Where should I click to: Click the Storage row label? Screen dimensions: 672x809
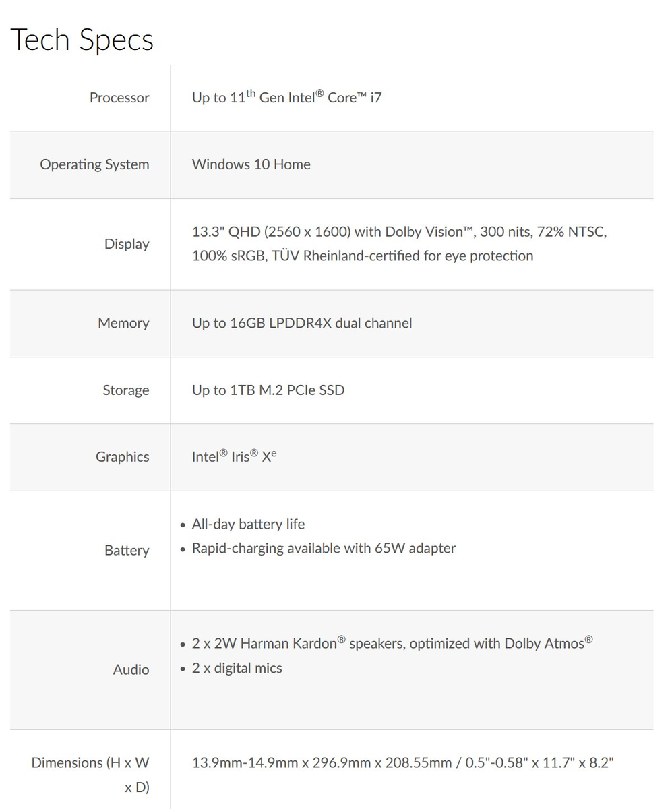pyautogui.click(x=125, y=390)
